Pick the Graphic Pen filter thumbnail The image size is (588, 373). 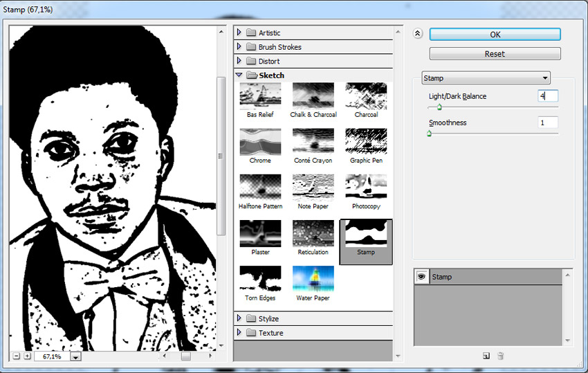[x=366, y=141]
